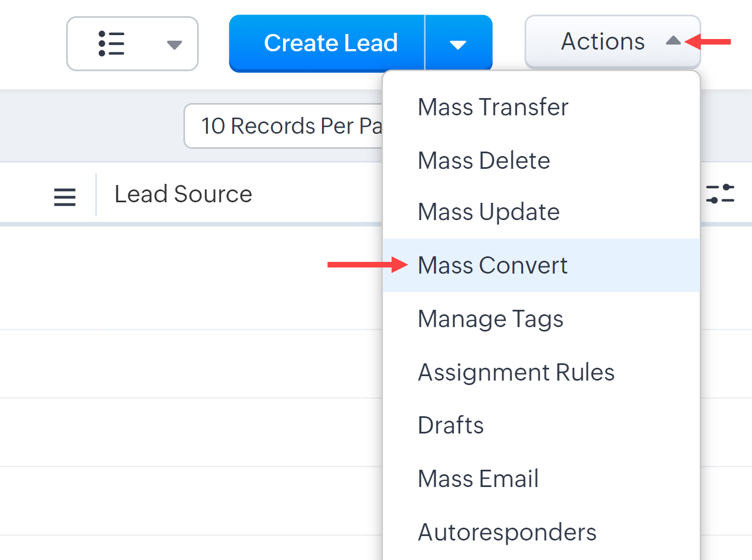
Task: Choose Mass Email option
Action: [478, 479]
